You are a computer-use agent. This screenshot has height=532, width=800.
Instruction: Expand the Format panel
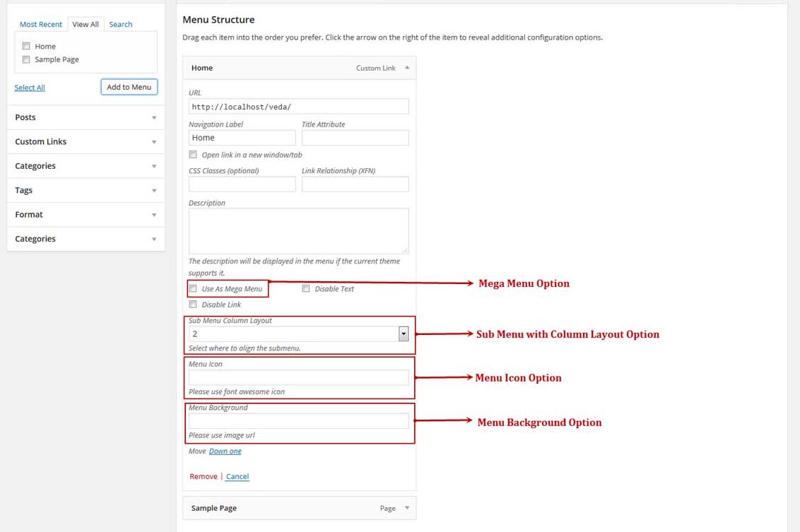(154, 215)
